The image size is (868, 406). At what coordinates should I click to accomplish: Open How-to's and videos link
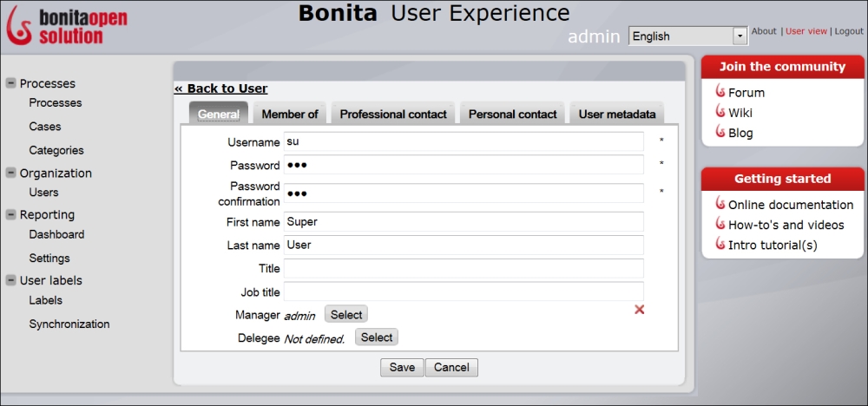(x=786, y=226)
